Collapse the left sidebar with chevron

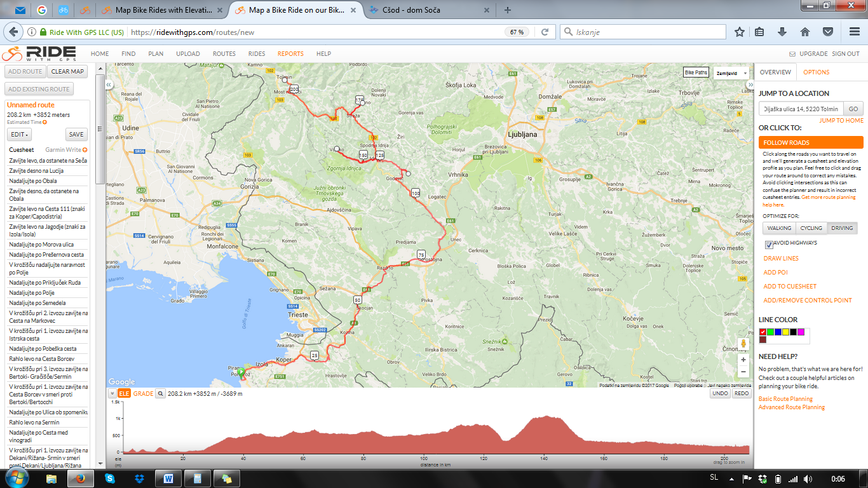click(109, 85)
